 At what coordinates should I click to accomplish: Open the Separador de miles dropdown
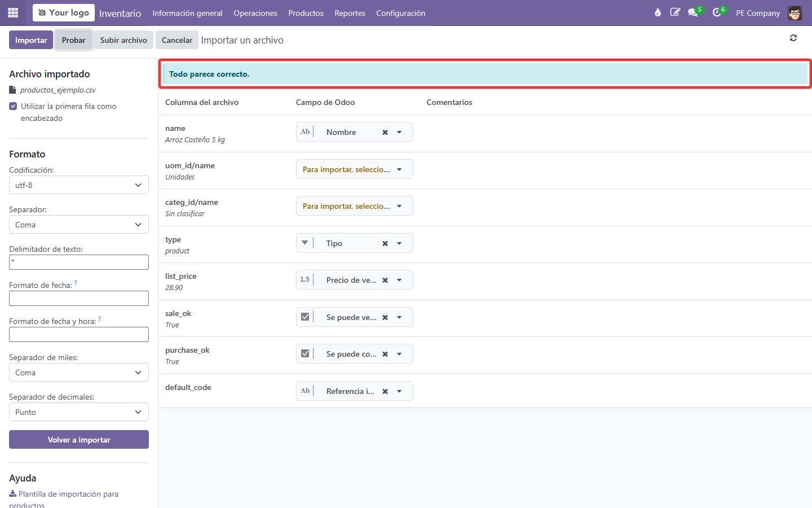(x=79, y=373)
